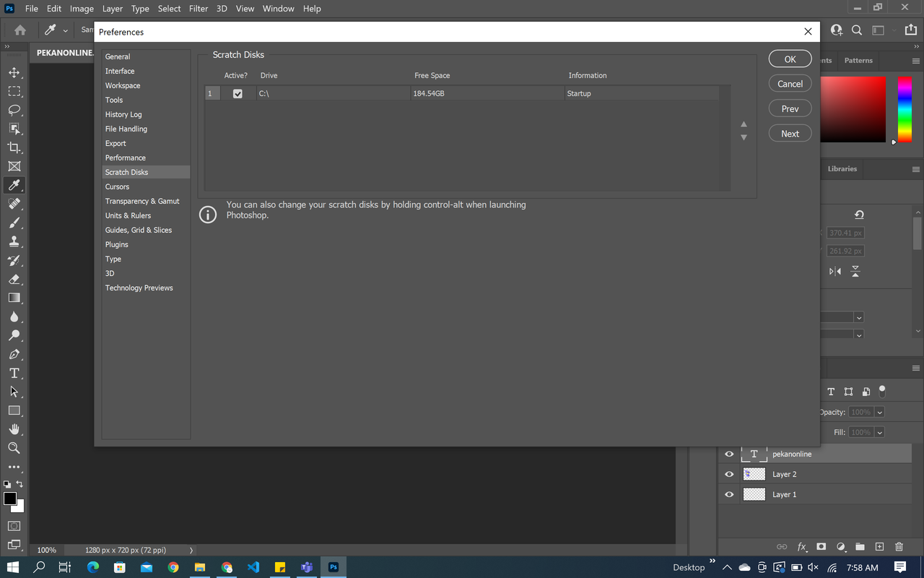Open the Fill dropdown arrow

coord(879,432)
